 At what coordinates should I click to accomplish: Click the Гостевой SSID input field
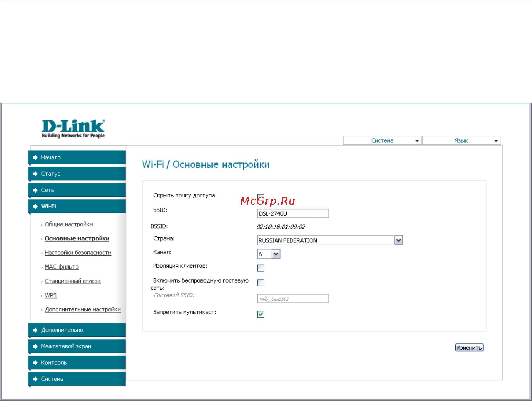(293, 299)
